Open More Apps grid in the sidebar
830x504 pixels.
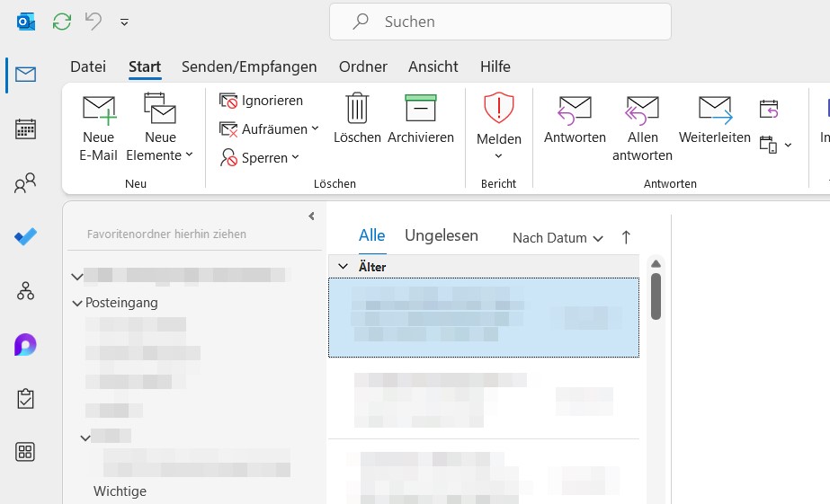(25, 452)
